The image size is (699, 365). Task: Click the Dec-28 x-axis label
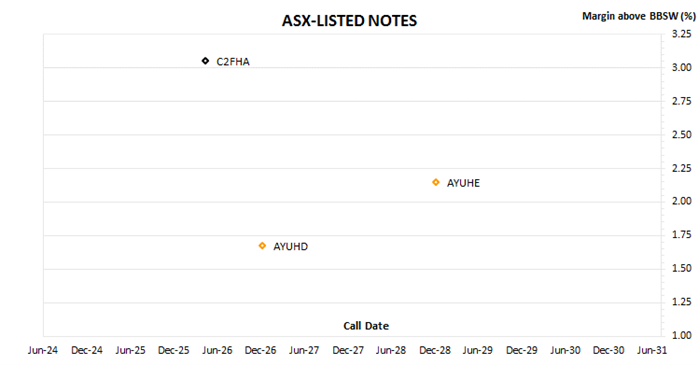pos(435,351)
